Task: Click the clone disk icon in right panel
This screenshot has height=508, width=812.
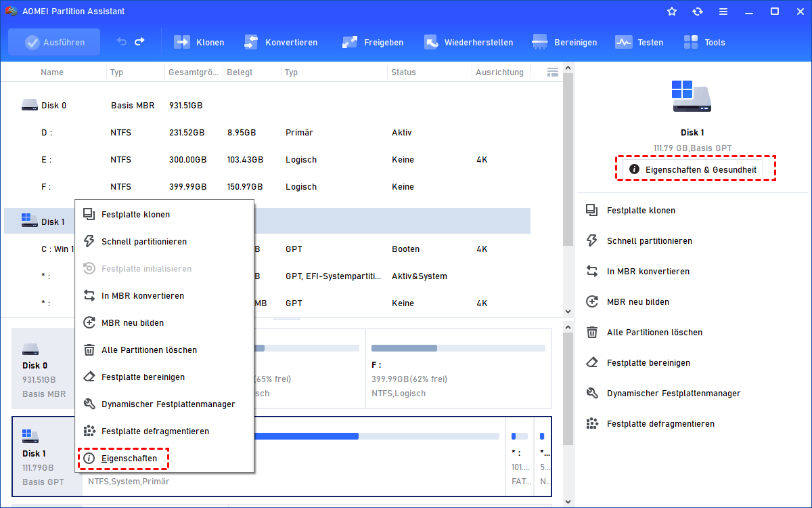Action: 592,210
